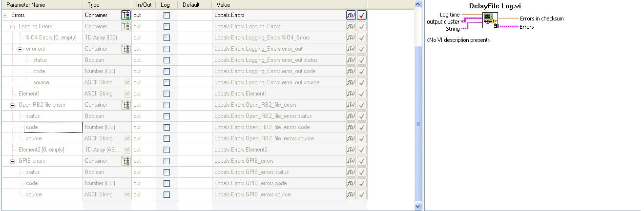This screenshot has width=644, height=211.
Task: Click checkmark icon on Logging_Errors row
Action: (362, 26)
